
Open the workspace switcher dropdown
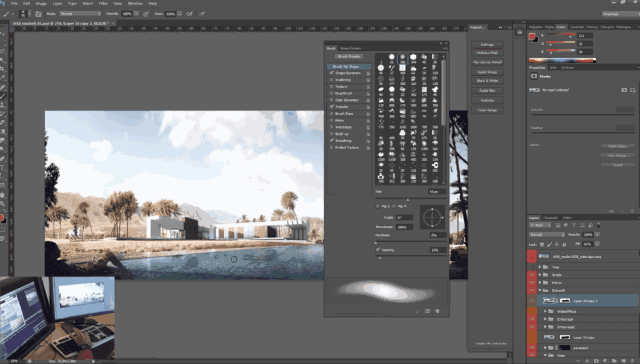point(620,14)
